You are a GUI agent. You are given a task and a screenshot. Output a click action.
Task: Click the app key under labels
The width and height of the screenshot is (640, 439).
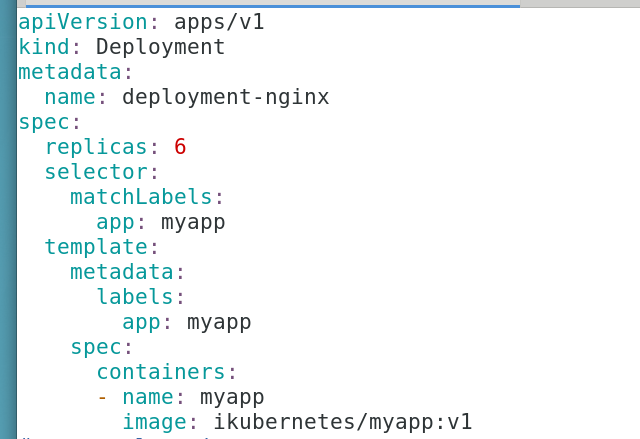click(141, 323)
